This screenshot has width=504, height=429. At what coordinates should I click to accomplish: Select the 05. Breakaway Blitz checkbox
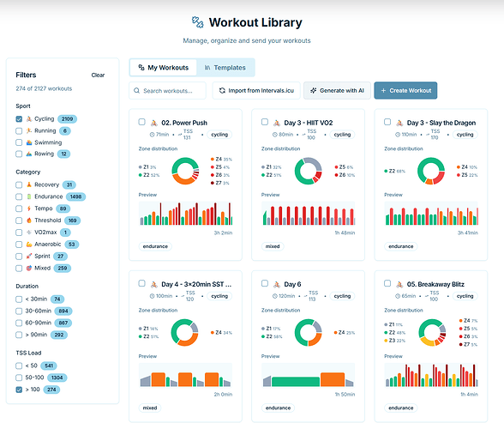pos(387,283)
